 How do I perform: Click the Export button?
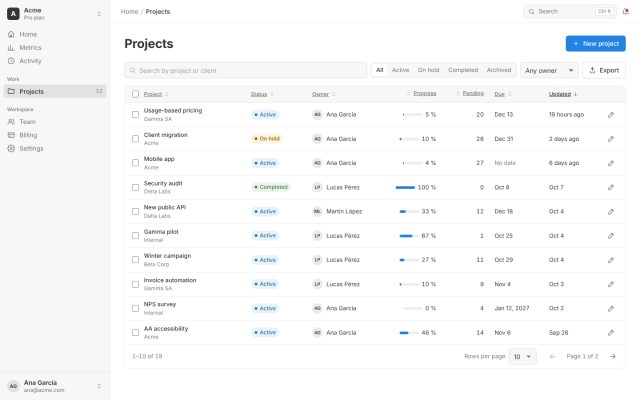(x=604, y=71)
